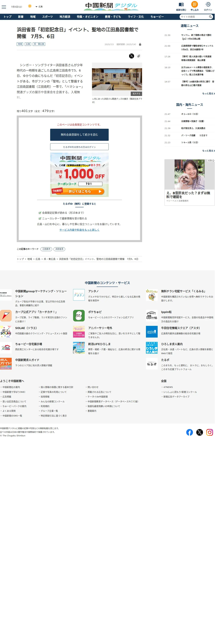Image resolution: width=215 pixels, height=644 pixels.
Task: Click the 拡大する enlarge button
Action: pos(136,93)
